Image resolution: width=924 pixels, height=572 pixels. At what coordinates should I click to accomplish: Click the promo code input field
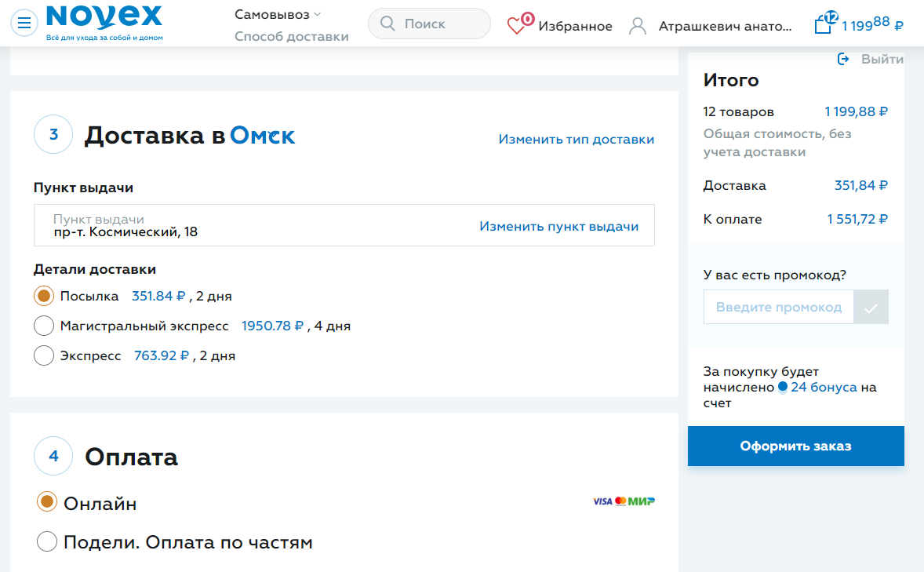[778, 308]
